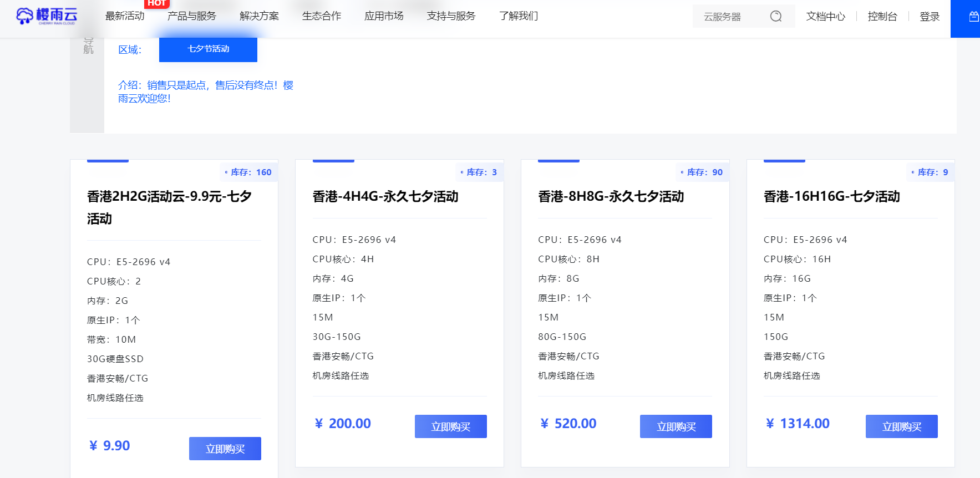Click 80G-150G disk spec
Image resolution: width=980 pixels, height=478 pixels.
click(x=562, y=337)
